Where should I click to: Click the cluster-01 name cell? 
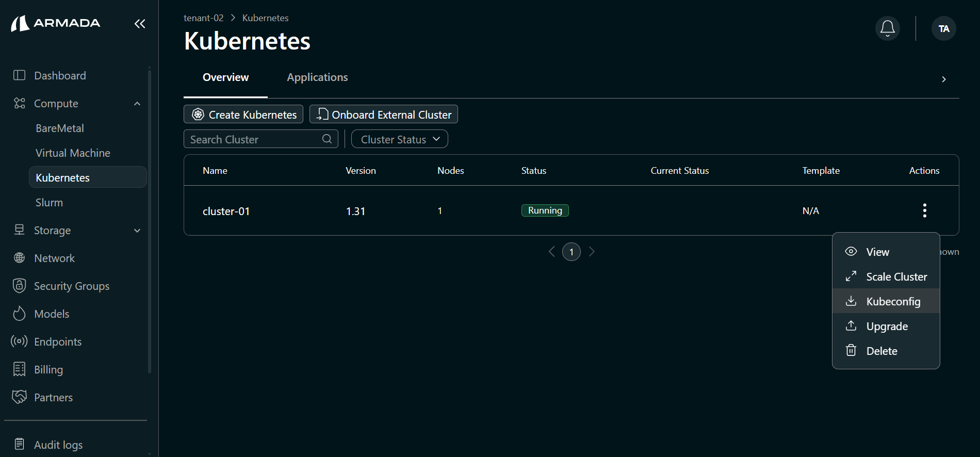(226, 211)
